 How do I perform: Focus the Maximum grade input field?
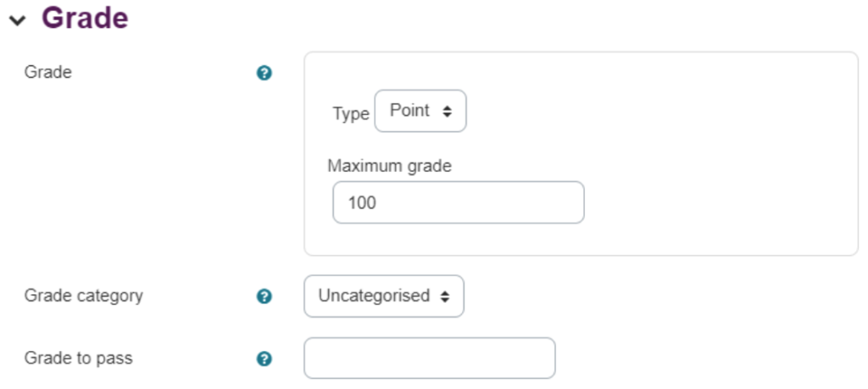(459, 203)
